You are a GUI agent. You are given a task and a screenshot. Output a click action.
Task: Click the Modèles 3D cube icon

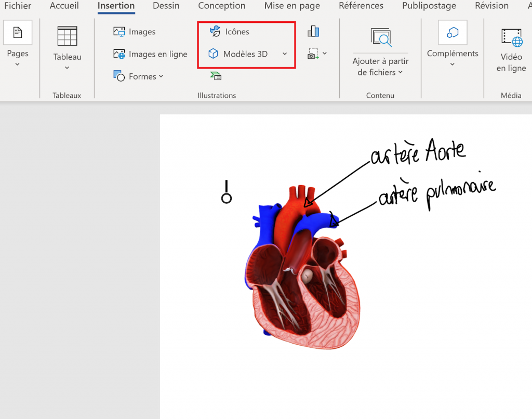pyautogui.click(x=213, y=54)
